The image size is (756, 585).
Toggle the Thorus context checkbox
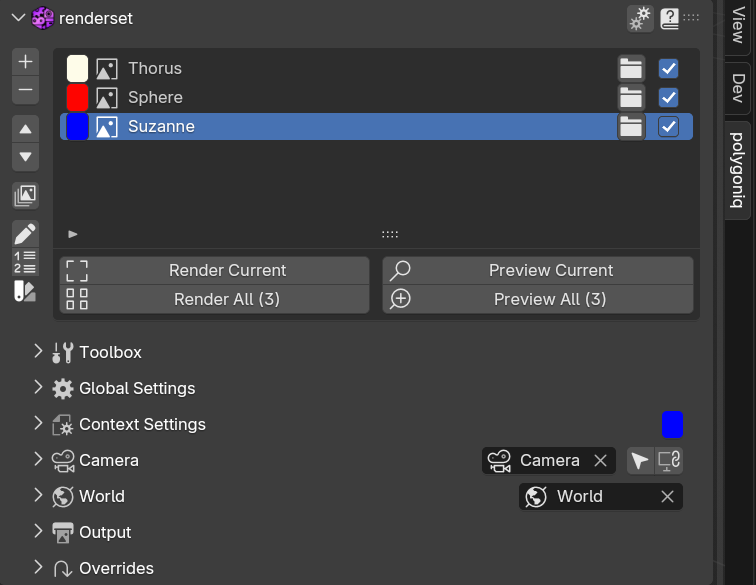click(668, 68)
